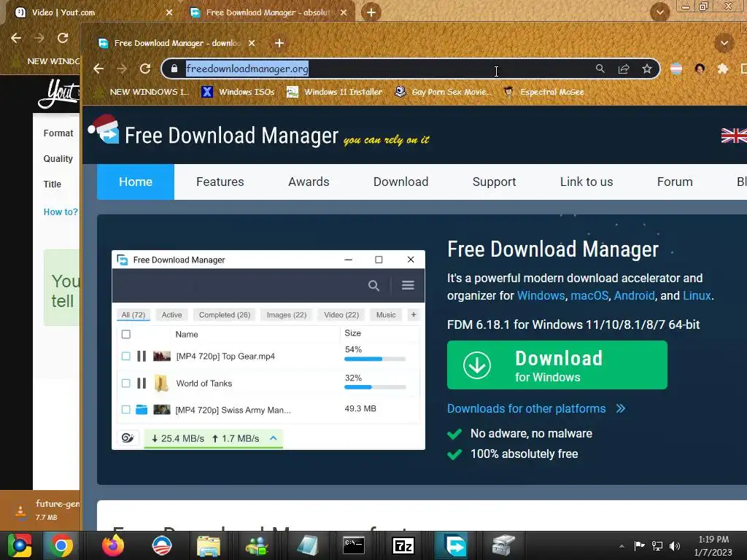Click the back arrow in the front browser window
Screen dimensions: 747x560
pos(98,69)
